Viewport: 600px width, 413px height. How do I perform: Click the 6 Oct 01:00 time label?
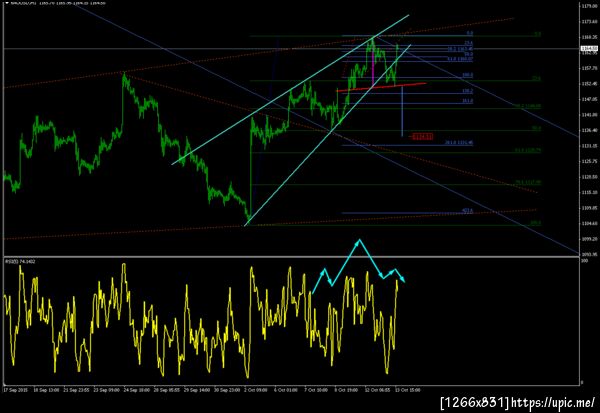point(286,390)
